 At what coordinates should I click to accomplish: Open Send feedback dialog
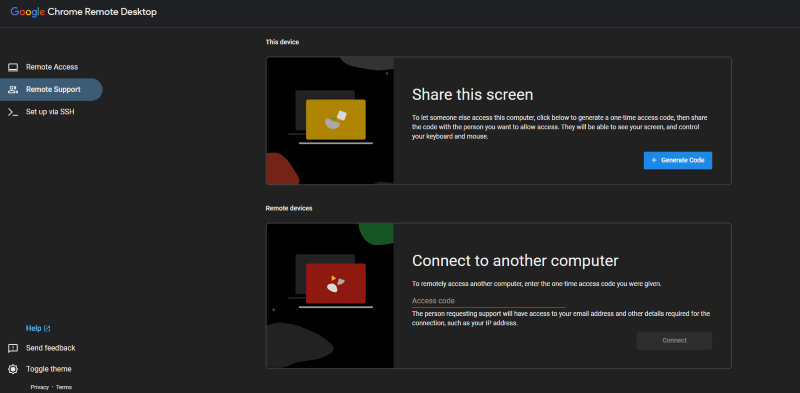point(51,348)
